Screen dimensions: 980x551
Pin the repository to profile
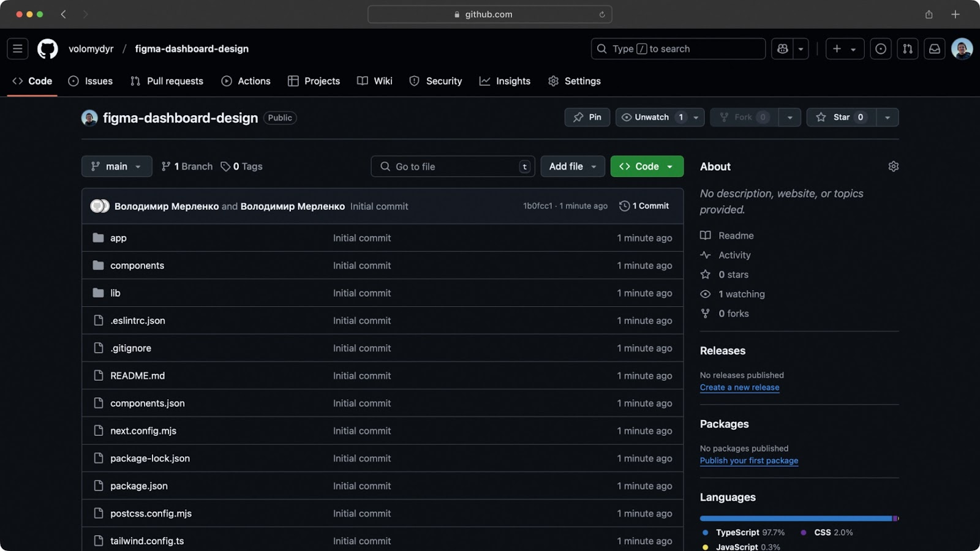click(587, 118)
